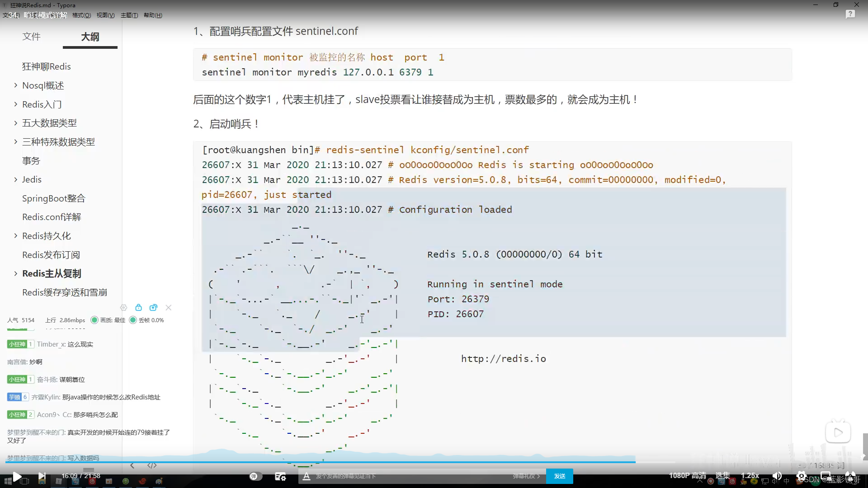Open the 格式(O) menu
The height and width of the screenshot is (488, 868).
(x=81, y=15)
